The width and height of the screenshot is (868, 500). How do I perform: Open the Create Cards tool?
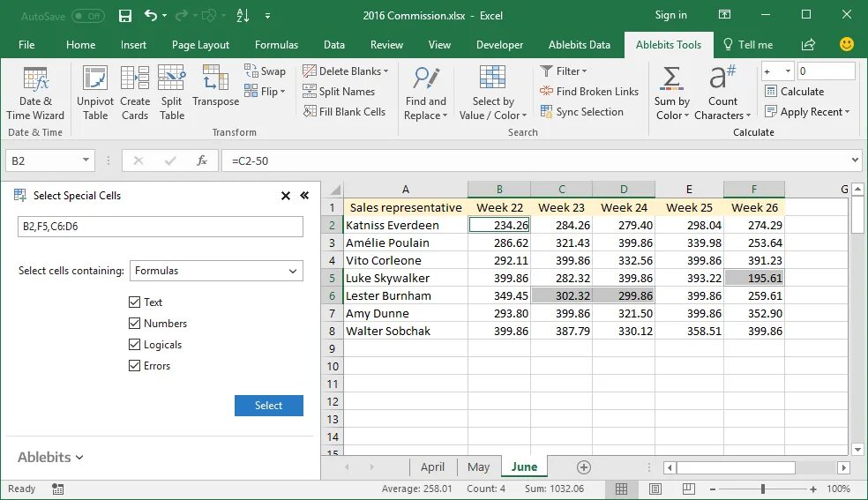(x=134, y=93)
